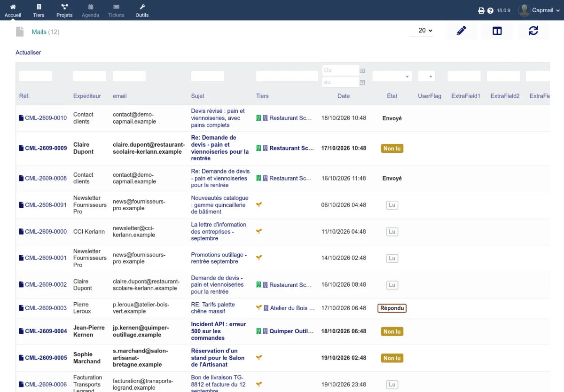Open mail reference CML-2609-0003

point(46,308)
